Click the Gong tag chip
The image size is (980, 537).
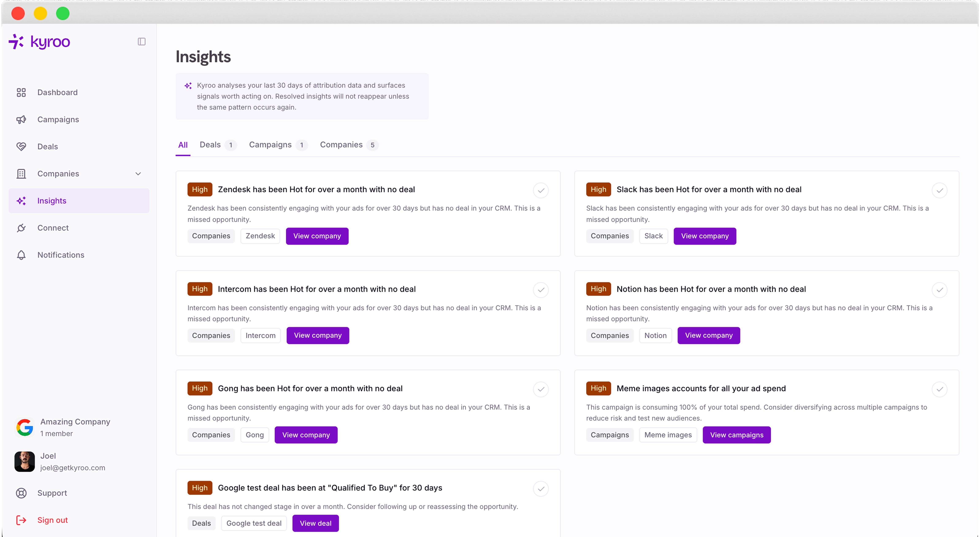[254, 435]
